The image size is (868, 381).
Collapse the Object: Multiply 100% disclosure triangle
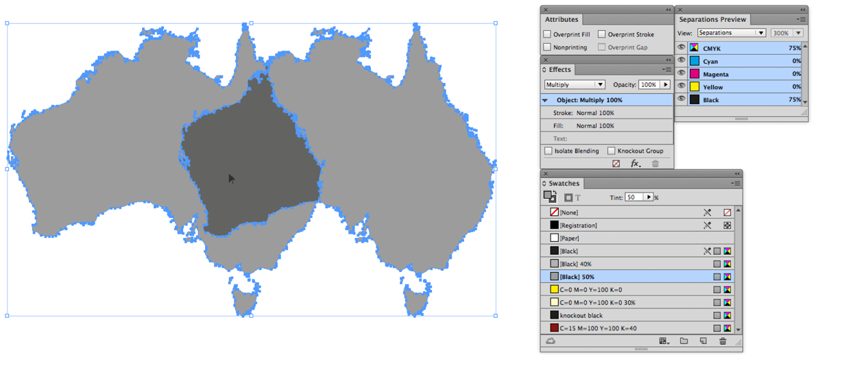pos(546,100)
